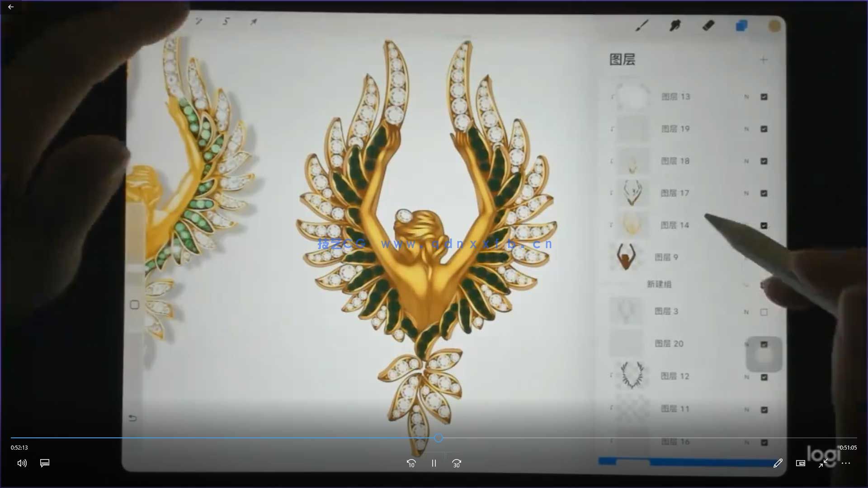This screenshot has height=488, width=868.
Task: Enable visibility checkbox for 图层 3
Action: [764, 312]
